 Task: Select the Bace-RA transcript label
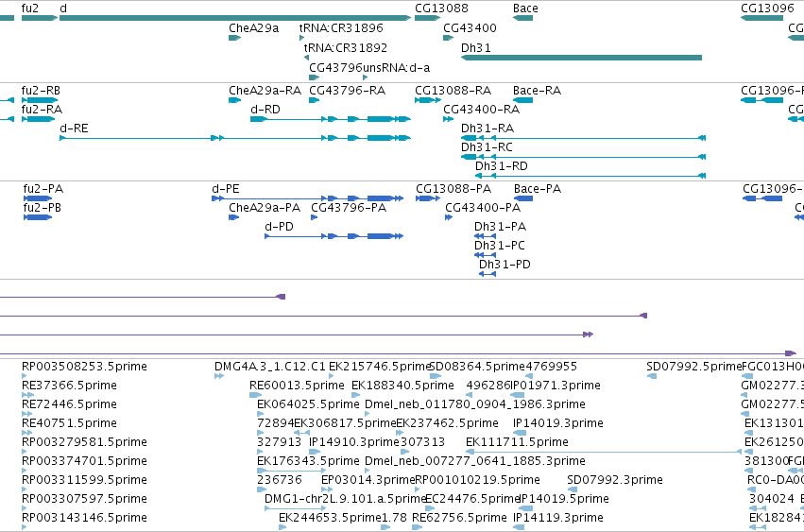tap(537, 91)
